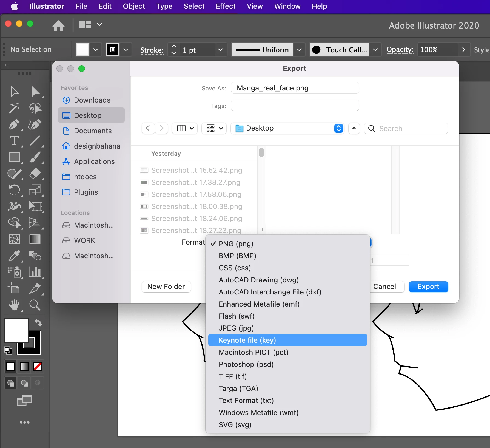
Task: Select the Paintbrush tool
Action: pos(35,157)
